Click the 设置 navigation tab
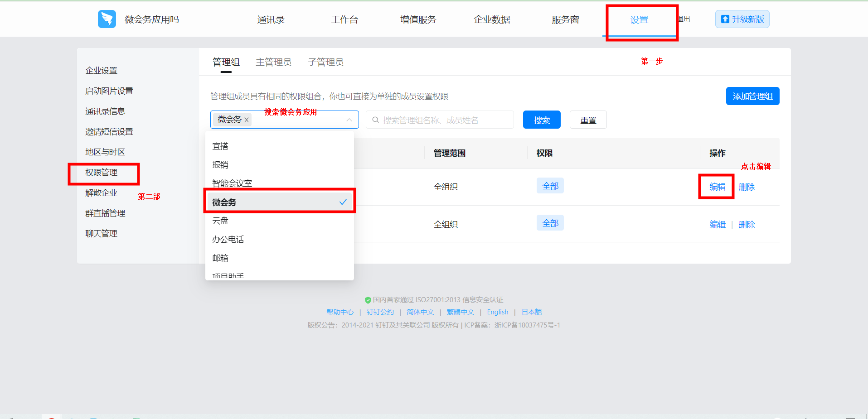The width and height of the screenshot is (868, 419). point(639,19)
